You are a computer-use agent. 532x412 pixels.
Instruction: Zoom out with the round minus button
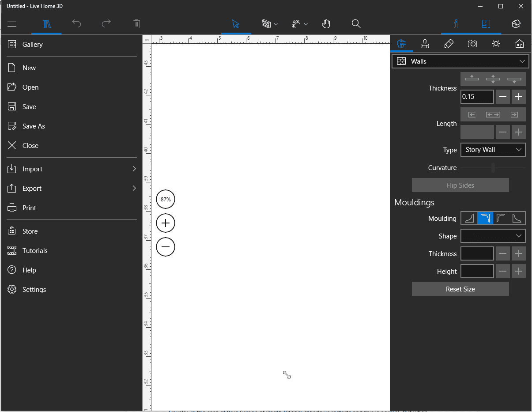click(x=166, y=246)
